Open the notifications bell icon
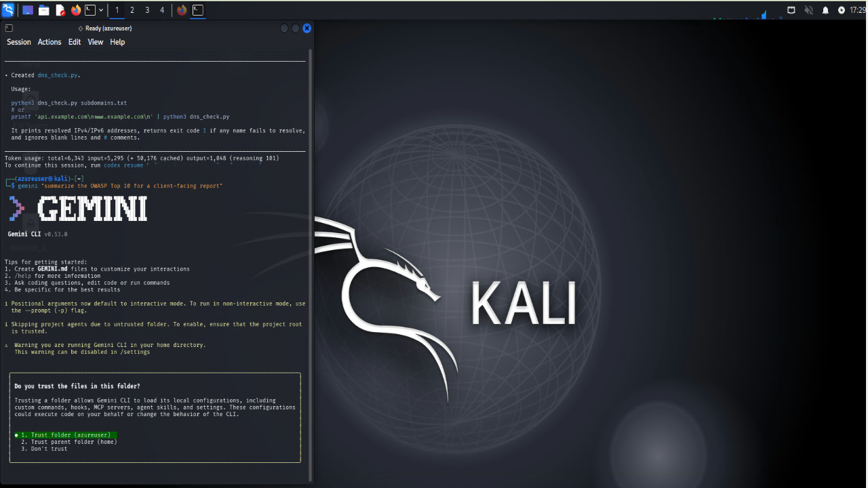The width and height of the screenshot is (868, 488). (825, 10)
